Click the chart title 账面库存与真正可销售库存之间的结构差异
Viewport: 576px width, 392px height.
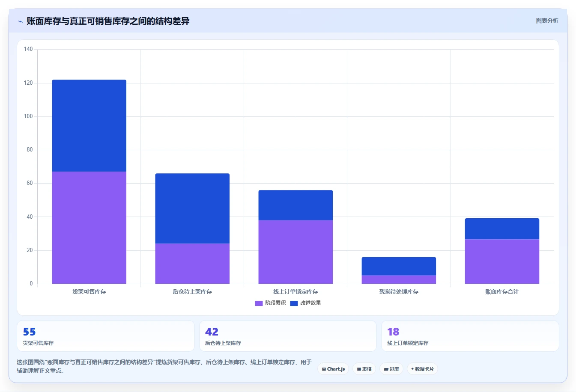tap(108, 21)
